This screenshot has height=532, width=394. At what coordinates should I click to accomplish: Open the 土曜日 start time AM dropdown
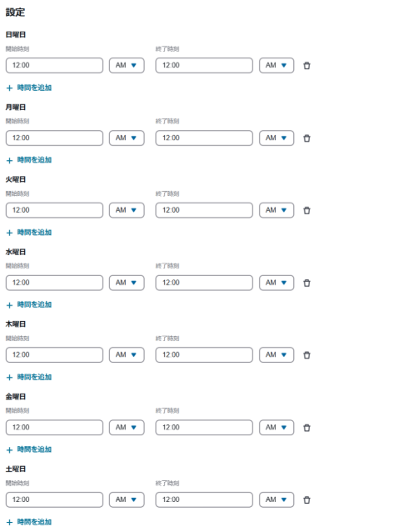pyautogui.click(x=127, y=499)
